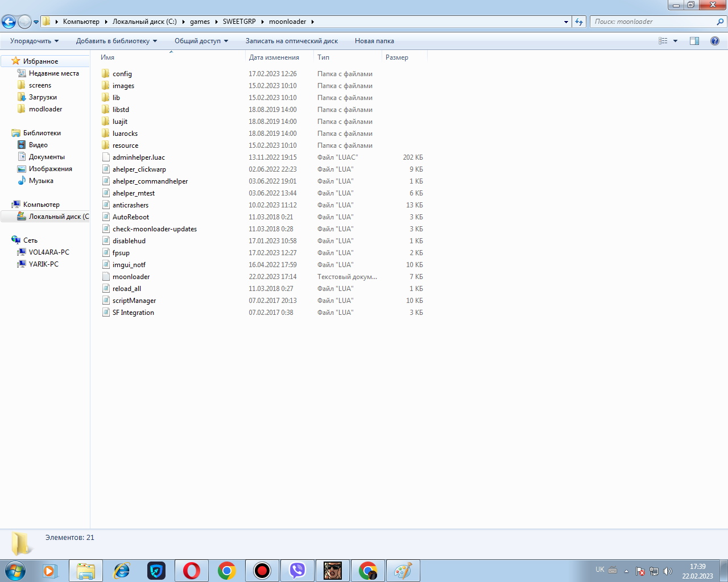The width and height of the screenshot is (728, 582).
Task: Click the Back navigation arrow button
Action: click(9, 22)
